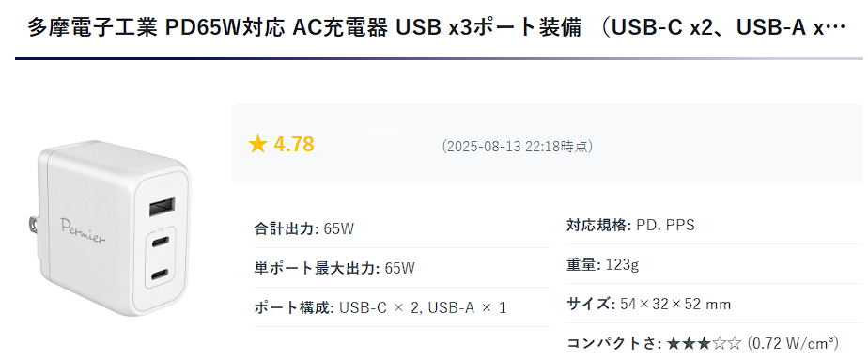This screenshot has width=868, height=361.
Task: Select the サイズ 54×32×52 mm row
Action: point(714,304)
